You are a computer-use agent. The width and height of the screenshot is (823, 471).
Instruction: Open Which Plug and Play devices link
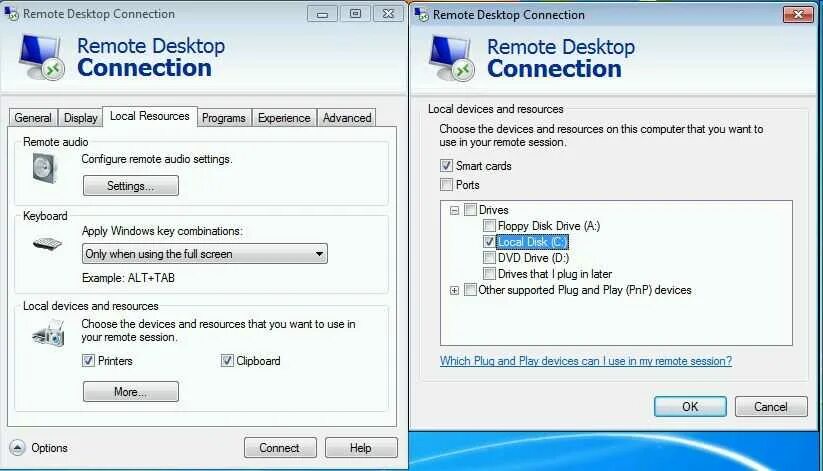pyautogui.click(x=586, y=361)
